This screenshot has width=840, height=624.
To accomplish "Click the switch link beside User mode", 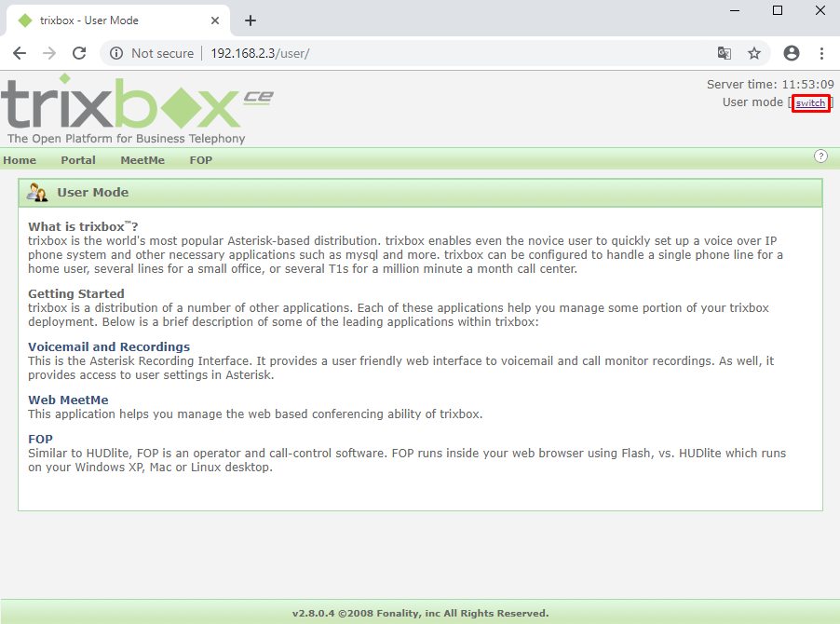I will tap(810, 102).
